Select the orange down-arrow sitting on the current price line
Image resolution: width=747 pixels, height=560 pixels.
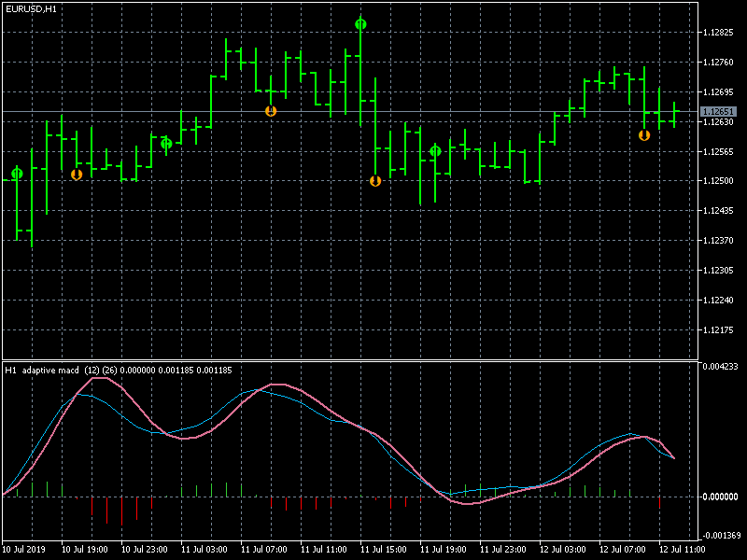(271, 111)
